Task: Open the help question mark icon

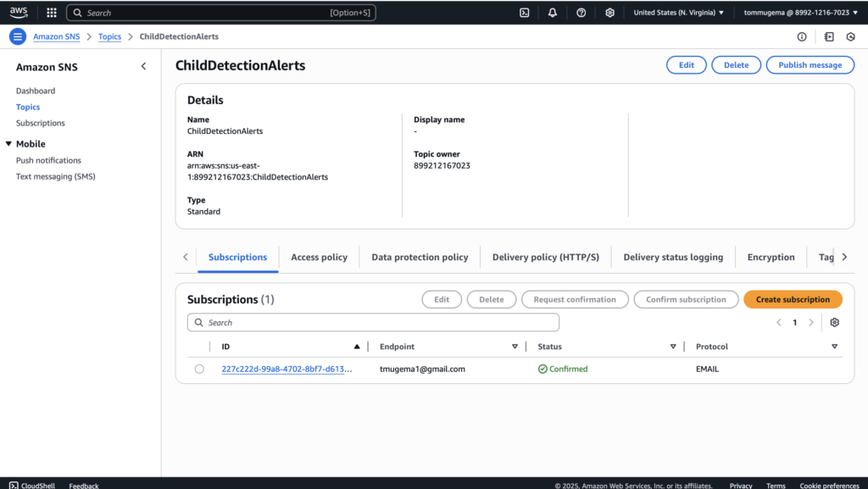Action: (x=581, y=13)
